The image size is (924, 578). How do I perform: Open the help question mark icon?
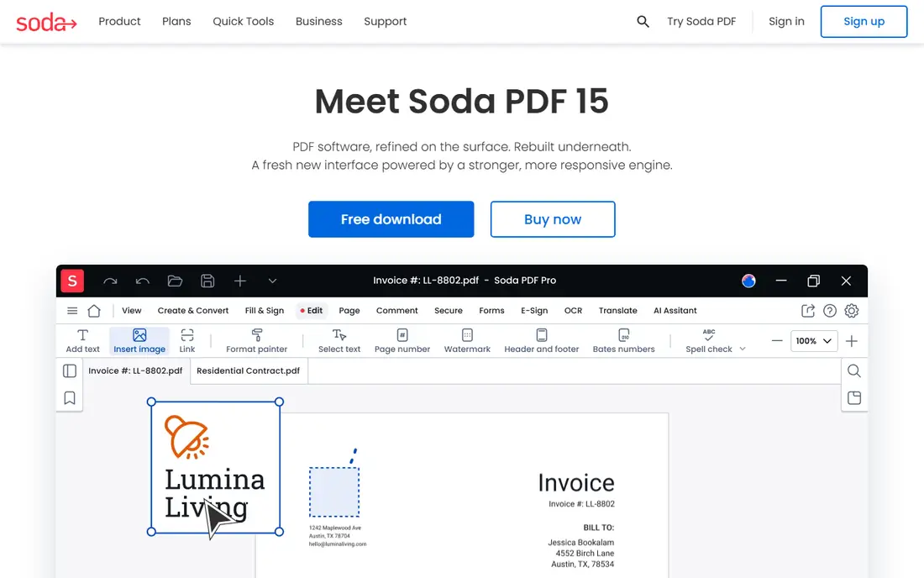830,311
